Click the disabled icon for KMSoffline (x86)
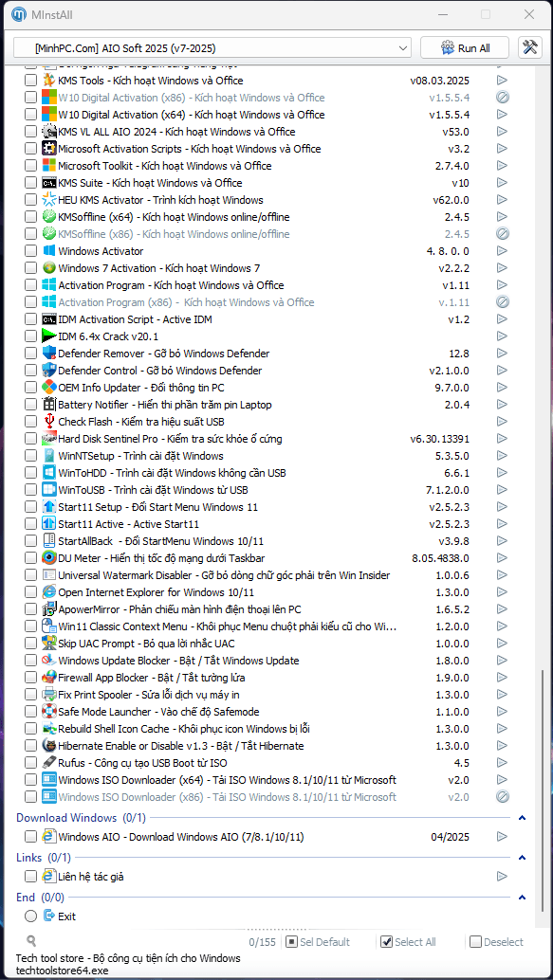 pyautogui.click(x=502, y=234)
